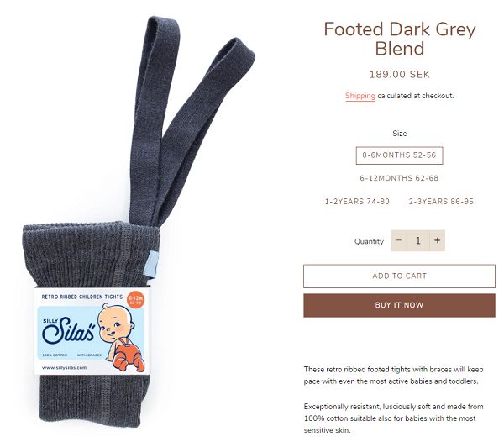Select size 0-6MONTHS 52-56

pyautogui.click(x=399, y=155)
